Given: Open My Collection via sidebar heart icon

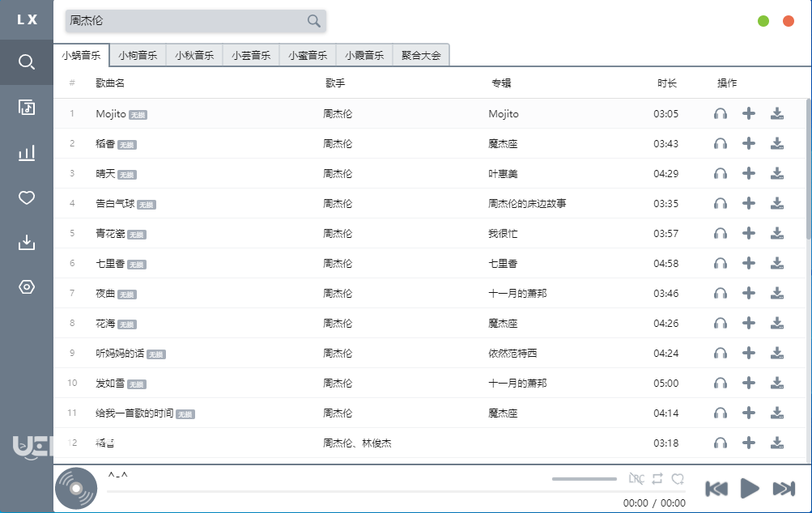Looking at the screenshot, I should (25, 197).
